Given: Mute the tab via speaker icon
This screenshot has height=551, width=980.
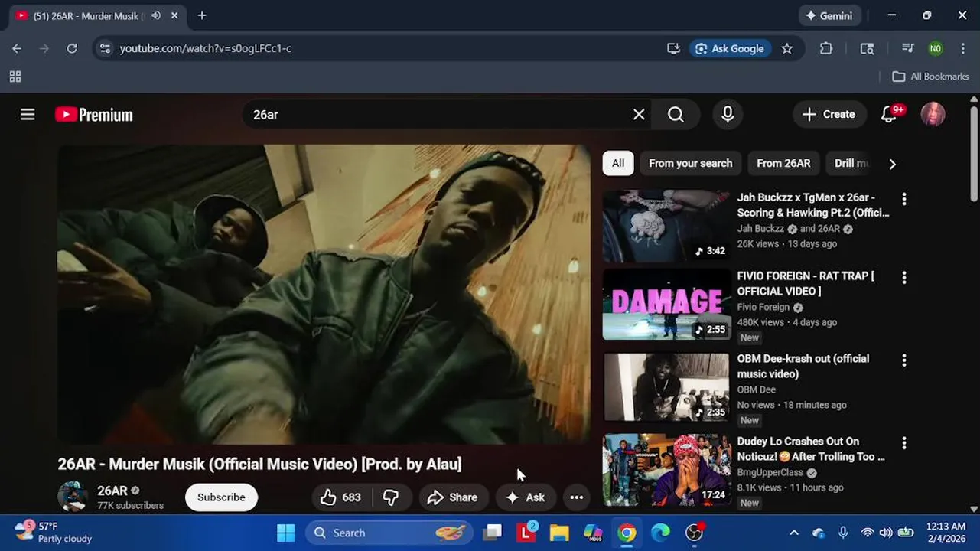Looking at the screenshot, I should click(x=156, y=15).
